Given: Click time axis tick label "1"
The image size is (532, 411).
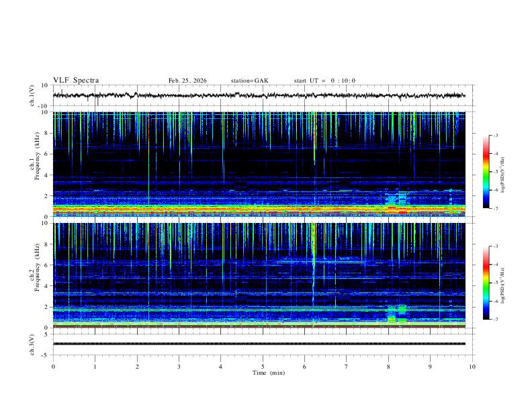Looking at the screenshot, I should click(x=95, y=367).
